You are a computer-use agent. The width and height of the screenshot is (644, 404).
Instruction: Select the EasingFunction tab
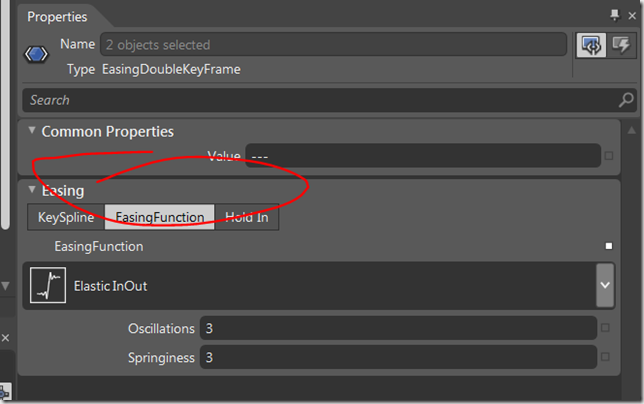pyautogui.click(x=160, y=217)
